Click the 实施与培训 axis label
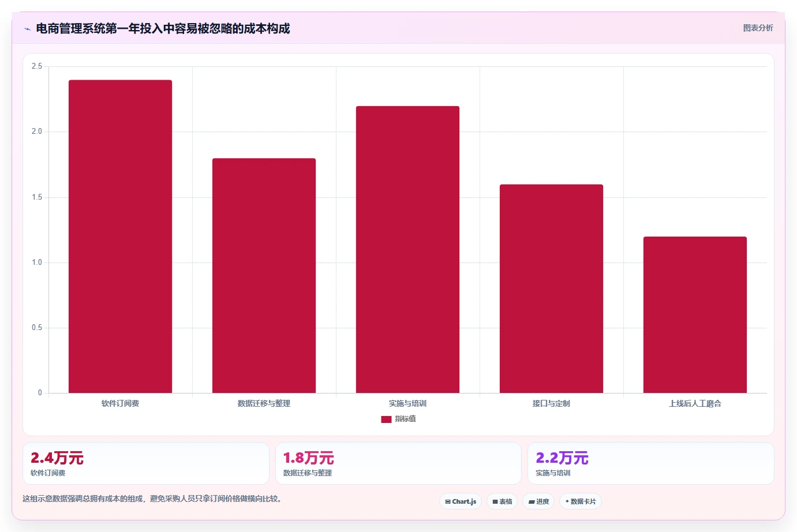 (x=407, y=403)
